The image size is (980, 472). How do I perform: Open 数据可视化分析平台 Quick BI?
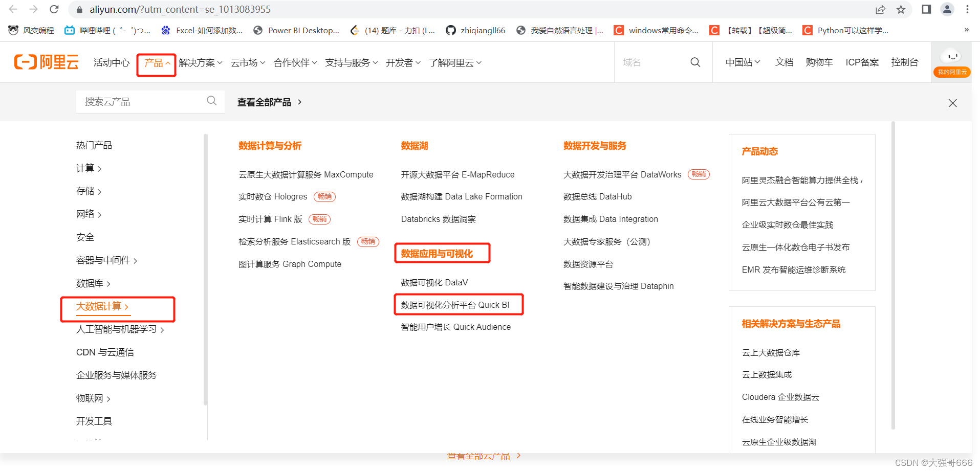[455, 305]
